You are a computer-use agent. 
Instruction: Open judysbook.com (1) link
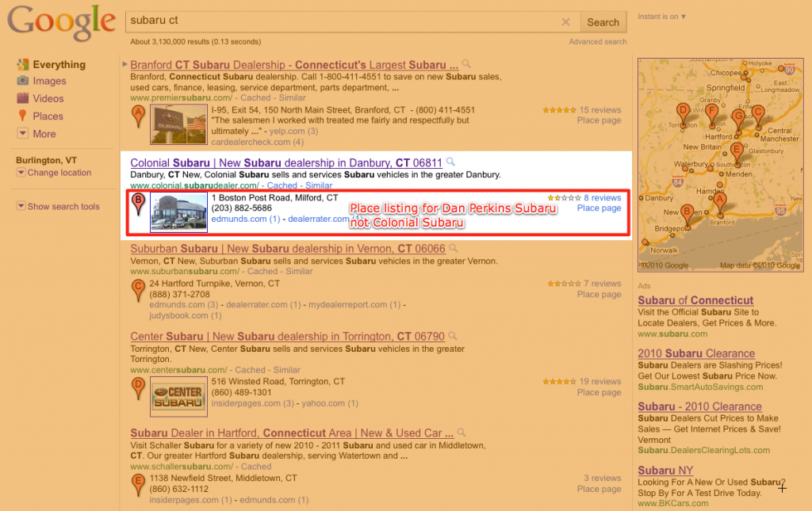(x=186, y=316)
